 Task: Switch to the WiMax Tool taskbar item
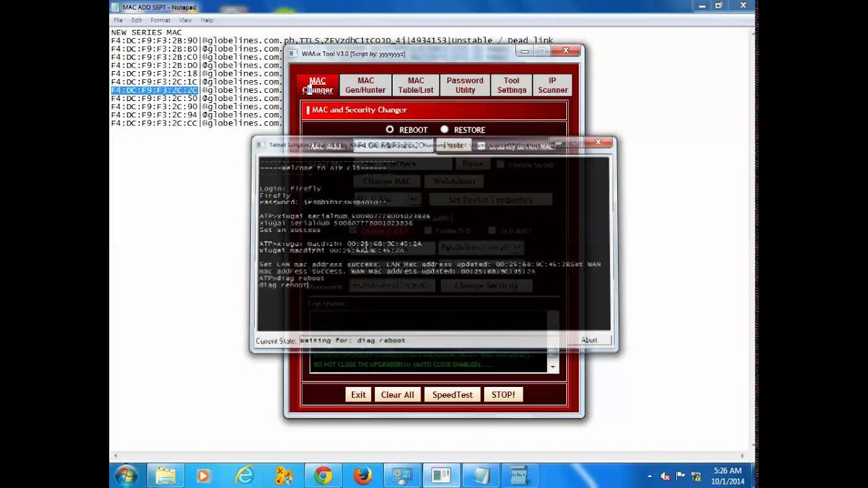tap(441, 476)
